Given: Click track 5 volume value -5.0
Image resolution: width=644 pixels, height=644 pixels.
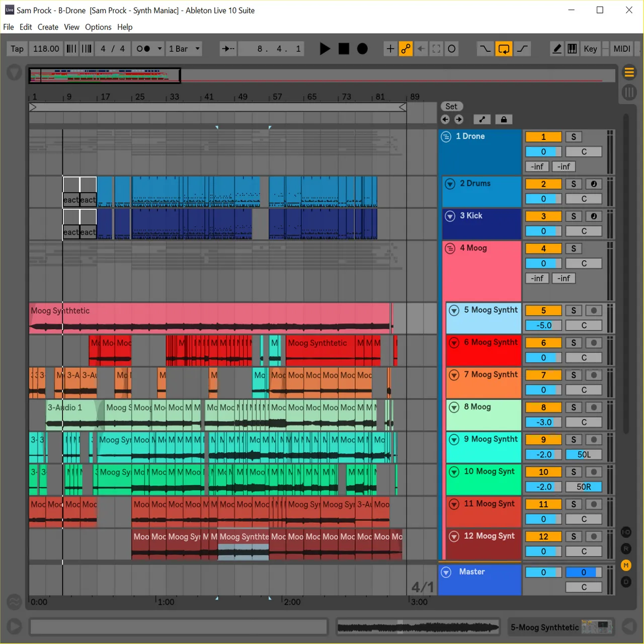Looking at the screenshot, I should (543, 326).
